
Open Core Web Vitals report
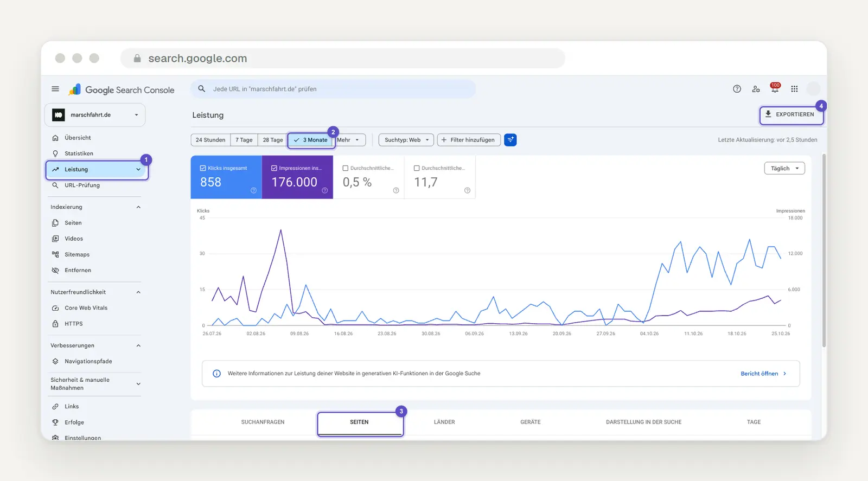(86, 308)
